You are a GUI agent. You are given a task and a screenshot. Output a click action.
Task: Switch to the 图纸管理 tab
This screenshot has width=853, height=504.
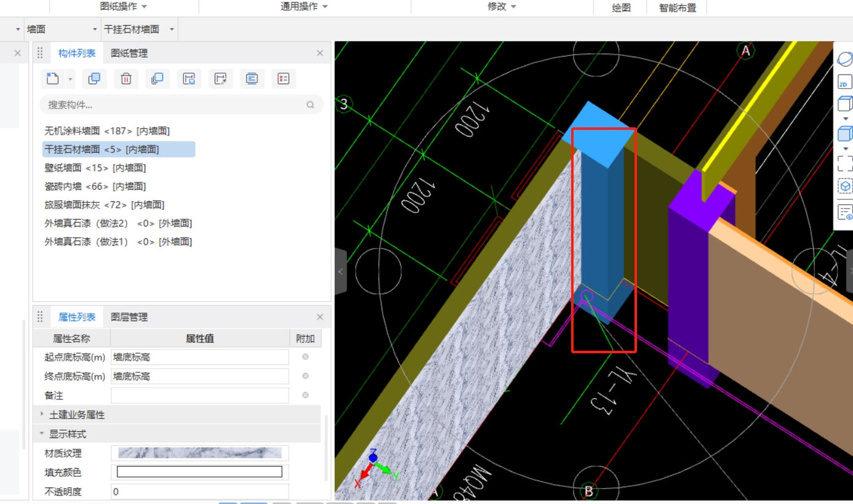129,54
